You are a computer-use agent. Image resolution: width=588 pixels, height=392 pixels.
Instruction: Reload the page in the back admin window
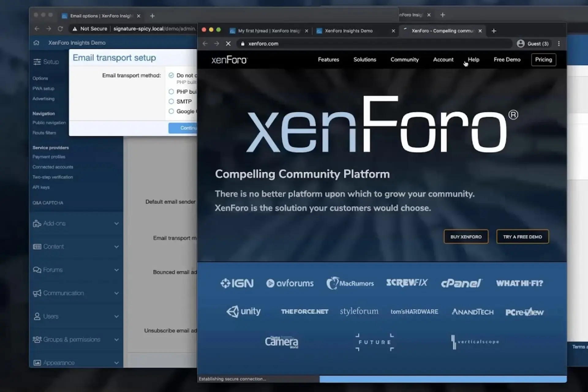click(x=60, y=29)
